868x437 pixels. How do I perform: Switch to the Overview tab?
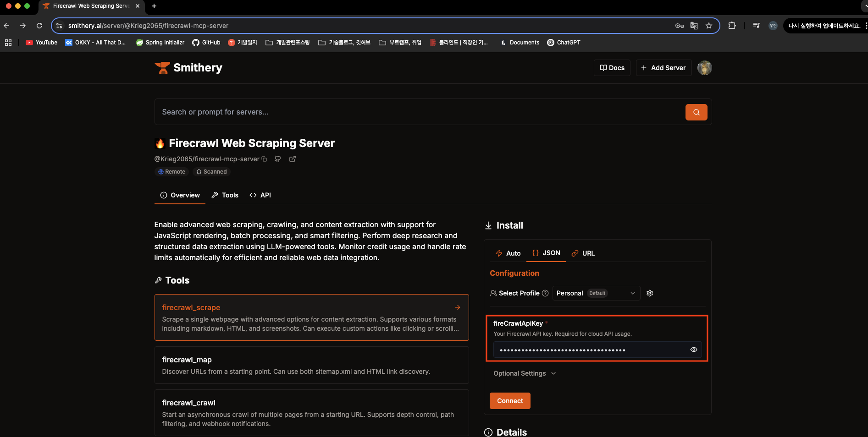[180, 195]
